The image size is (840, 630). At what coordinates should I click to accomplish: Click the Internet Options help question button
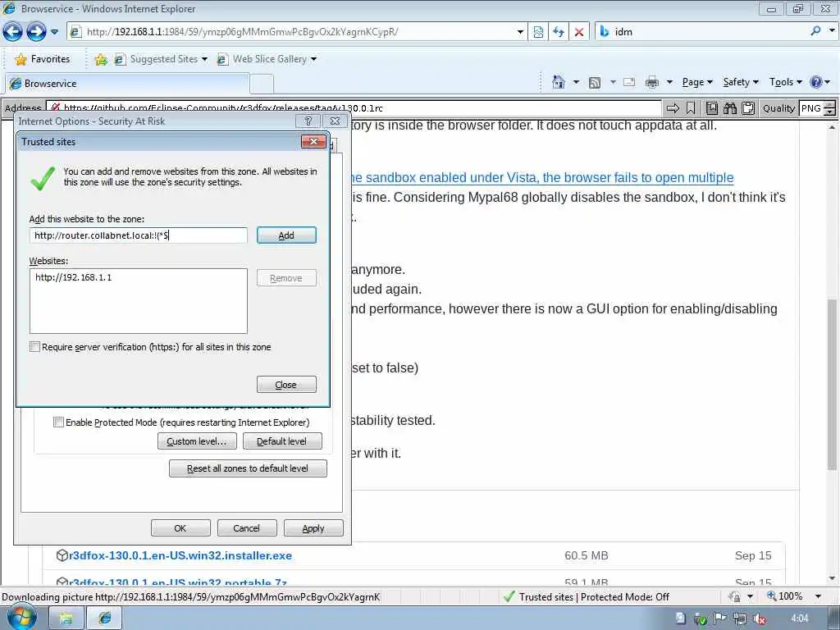click(x=308, y=121)
